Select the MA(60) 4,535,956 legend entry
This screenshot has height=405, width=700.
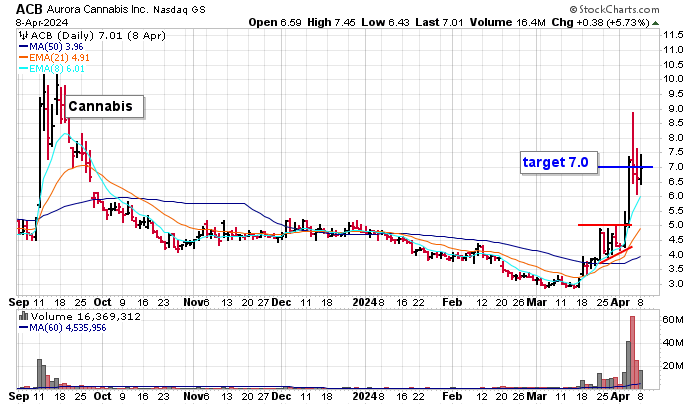click(x=62, y=328)
